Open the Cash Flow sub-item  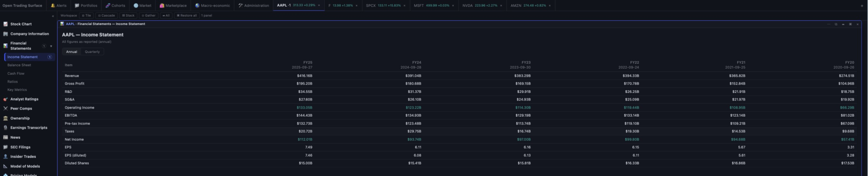16,73
